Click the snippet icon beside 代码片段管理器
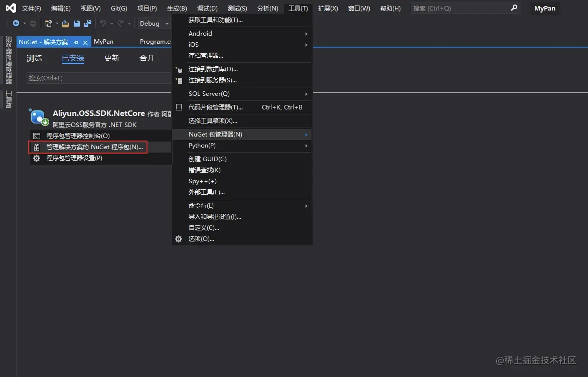This screenshot has height=377, width=588. (179, 107)
